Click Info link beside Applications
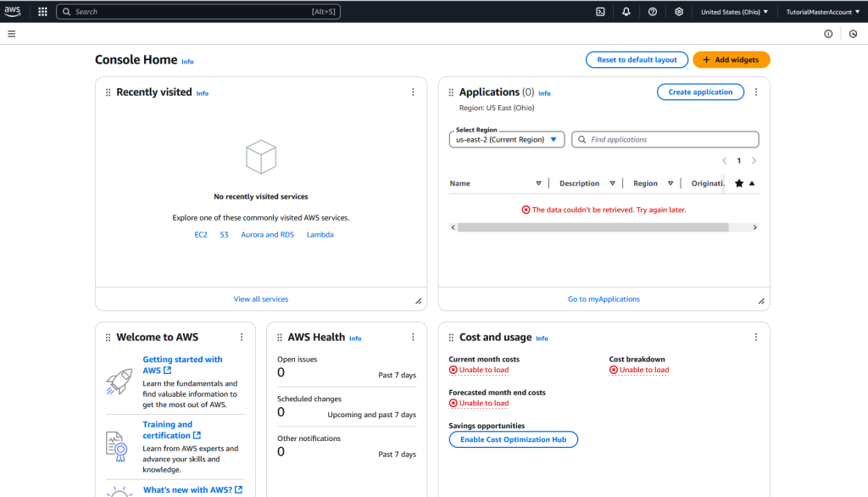The image size is (868, 497). point(545,93)
